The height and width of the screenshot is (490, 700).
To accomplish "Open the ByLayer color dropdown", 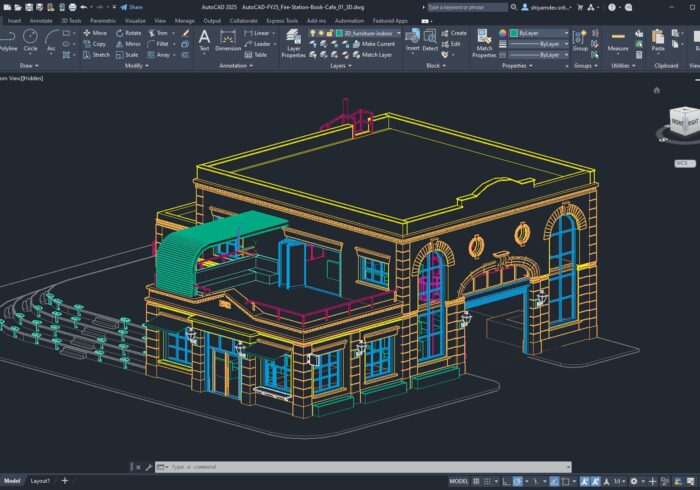I will click(x=566, y=33).
